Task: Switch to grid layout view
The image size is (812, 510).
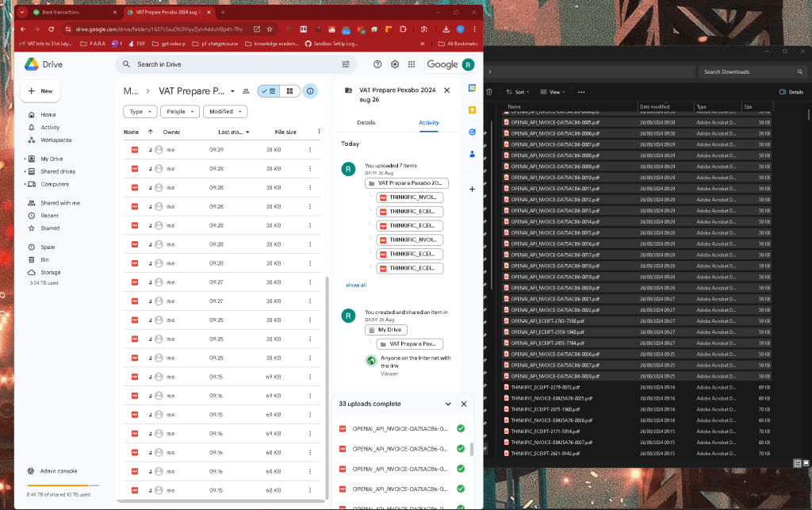Action: click(x=289, y=91)
